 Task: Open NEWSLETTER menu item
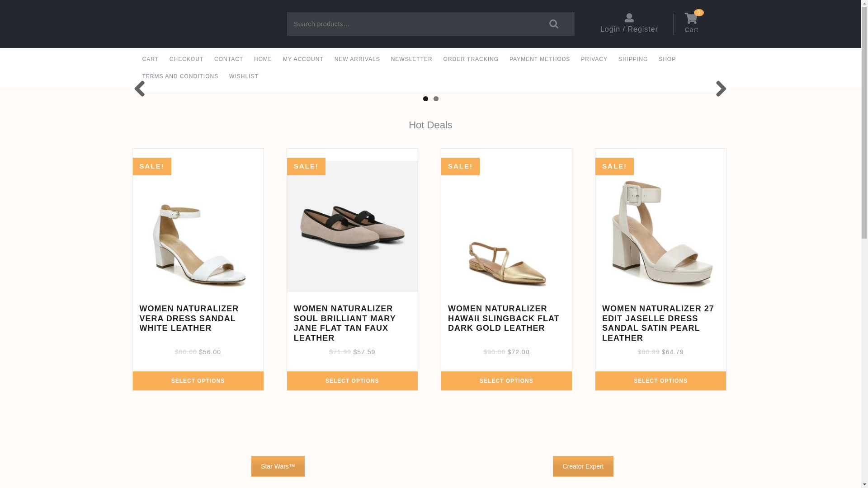pos(411,59)
